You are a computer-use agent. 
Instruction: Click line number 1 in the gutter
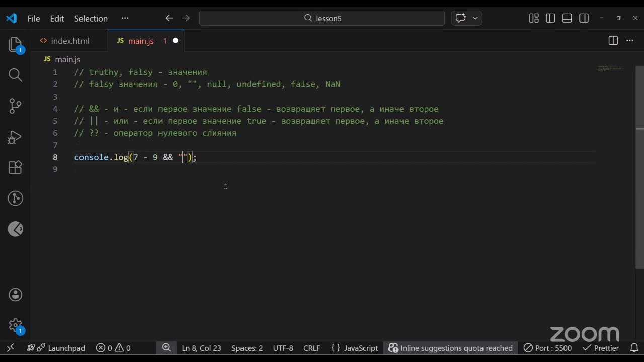pyautogui.click(x=55, y=72)
